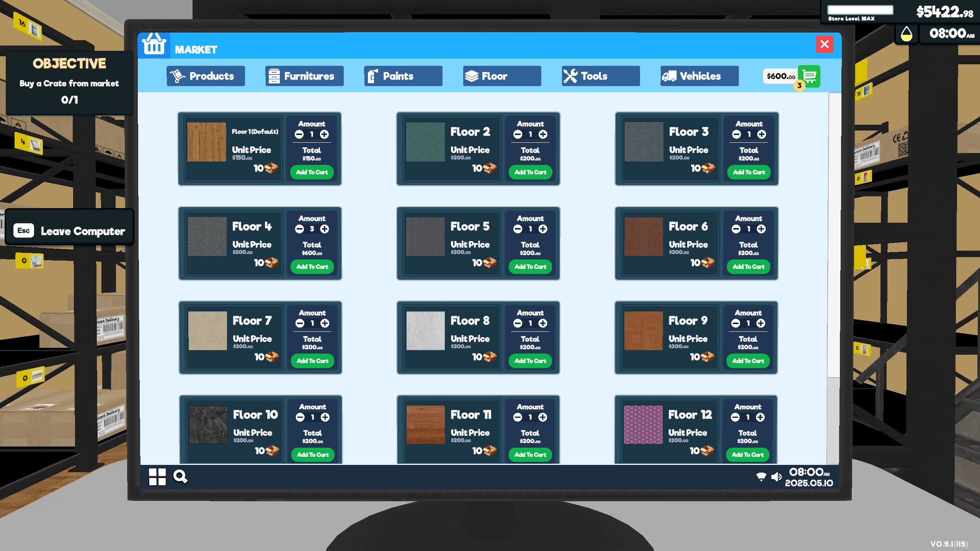Image resolution: width=980 pixels, height=551 pixels.
Task: Click the Floor 12 purple pattern thumbnail
Action: click(643, 425)
